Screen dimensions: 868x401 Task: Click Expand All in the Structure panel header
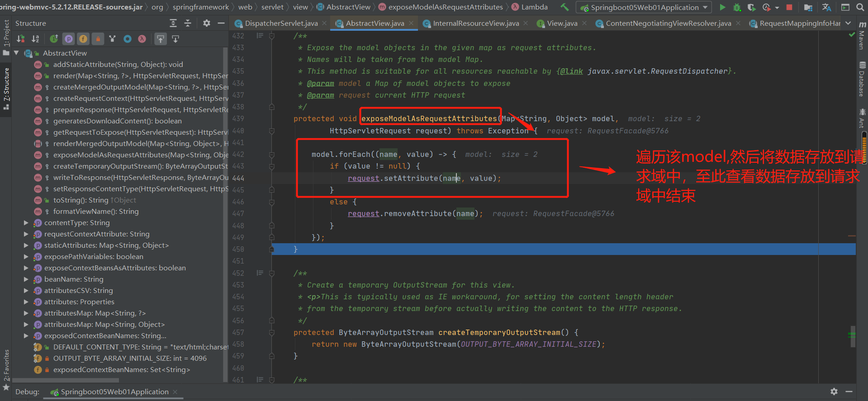coord(173,23)
